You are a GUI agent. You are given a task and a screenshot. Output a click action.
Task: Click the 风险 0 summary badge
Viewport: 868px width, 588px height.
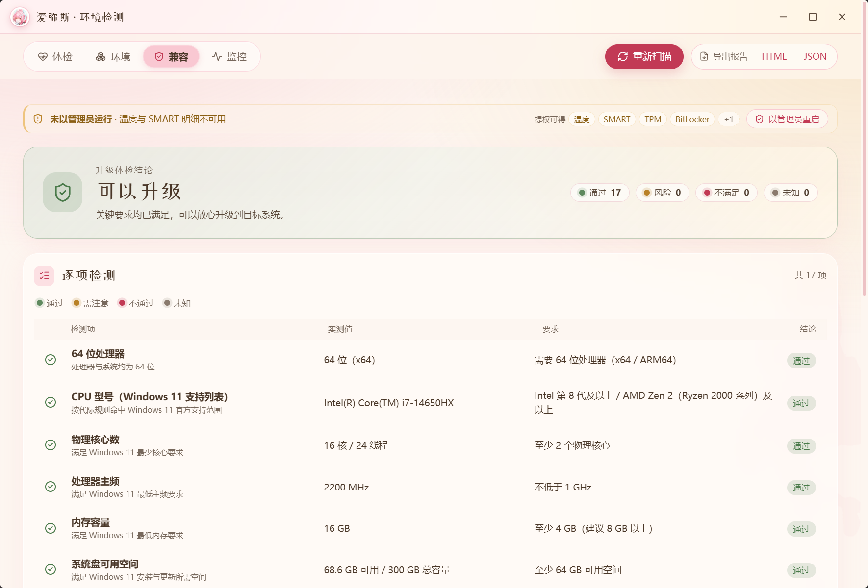pyautogui.click(x=662, y=193)
